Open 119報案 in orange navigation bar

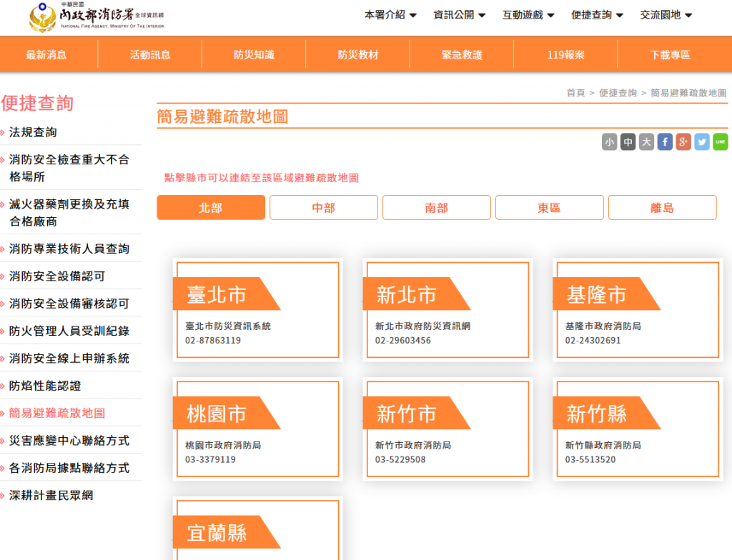[x=566, y=54]
